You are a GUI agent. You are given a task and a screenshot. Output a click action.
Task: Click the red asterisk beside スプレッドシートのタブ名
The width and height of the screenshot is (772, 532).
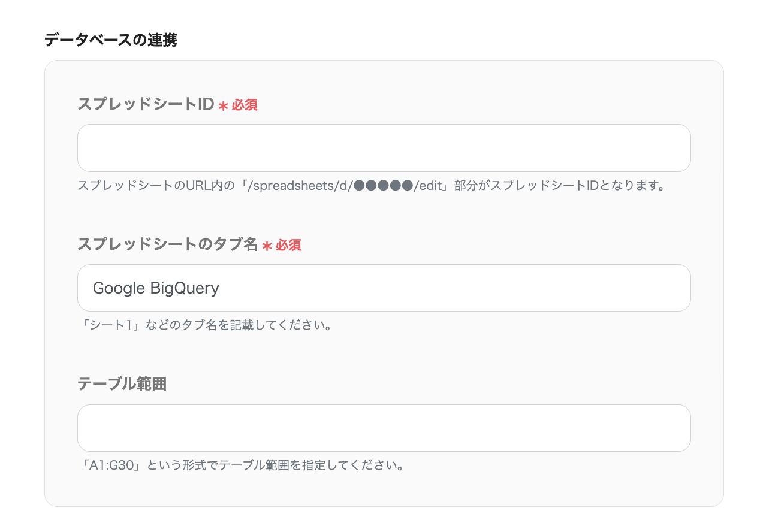click(267, 246)
